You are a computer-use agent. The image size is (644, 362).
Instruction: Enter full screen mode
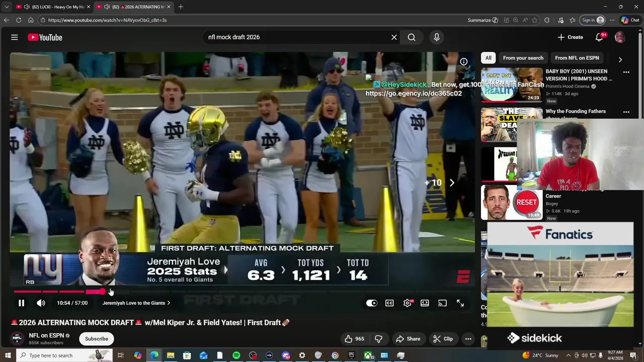coord(460,303)
